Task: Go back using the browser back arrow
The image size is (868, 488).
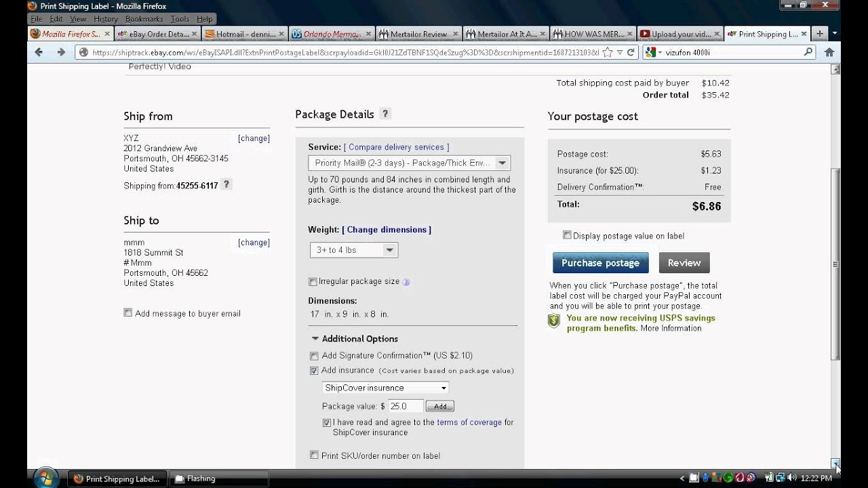Action: (39, 52)
